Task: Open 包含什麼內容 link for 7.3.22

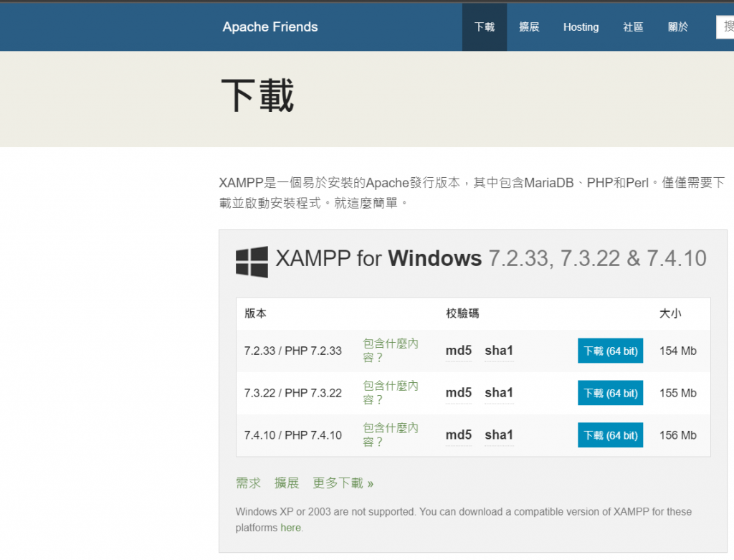Action: pyautogui.click(x=391, y=393)
